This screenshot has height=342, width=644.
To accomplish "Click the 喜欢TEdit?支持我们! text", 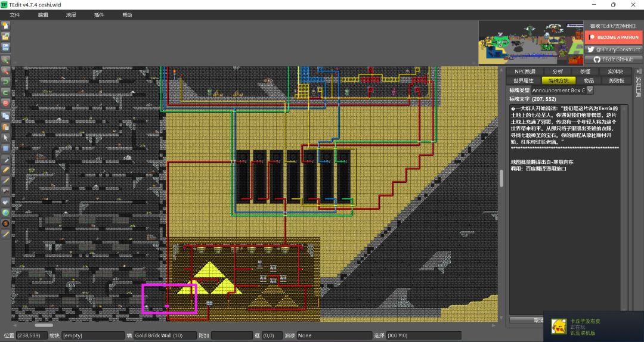I will 613,26.
